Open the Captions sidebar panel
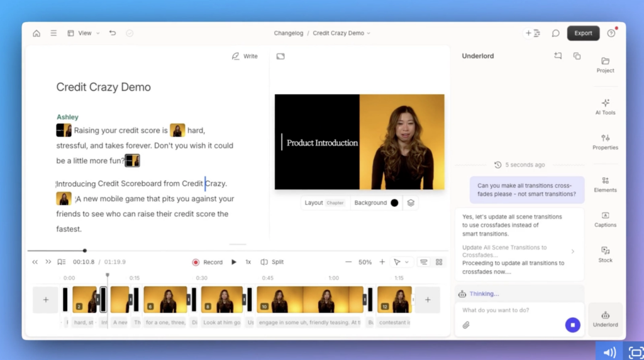Image resolution: width=644 pixels, height=360 pixels. 605,219
